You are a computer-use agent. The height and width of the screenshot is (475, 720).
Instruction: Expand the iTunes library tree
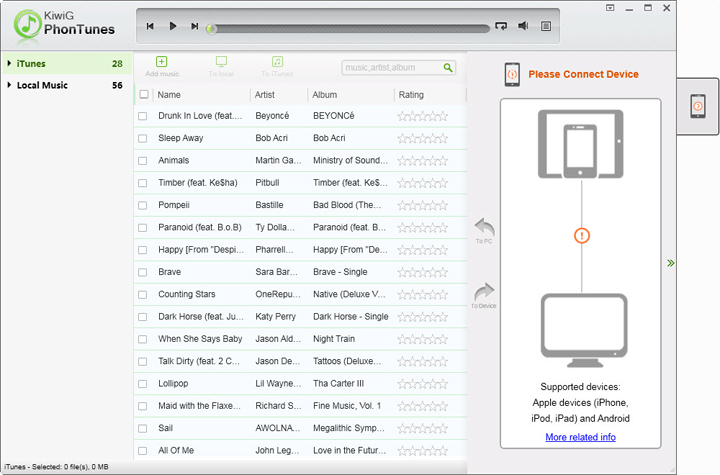tap(9, 63)
